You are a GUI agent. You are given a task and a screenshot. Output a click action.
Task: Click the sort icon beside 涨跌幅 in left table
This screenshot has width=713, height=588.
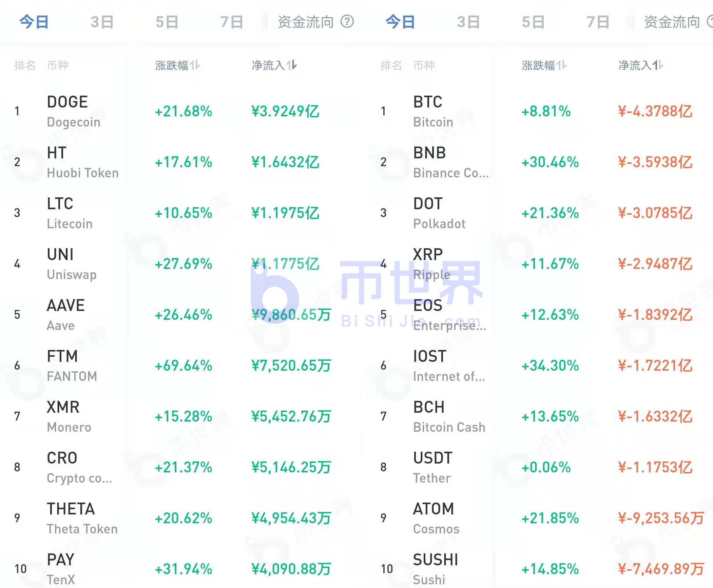(x=195, y=66)
